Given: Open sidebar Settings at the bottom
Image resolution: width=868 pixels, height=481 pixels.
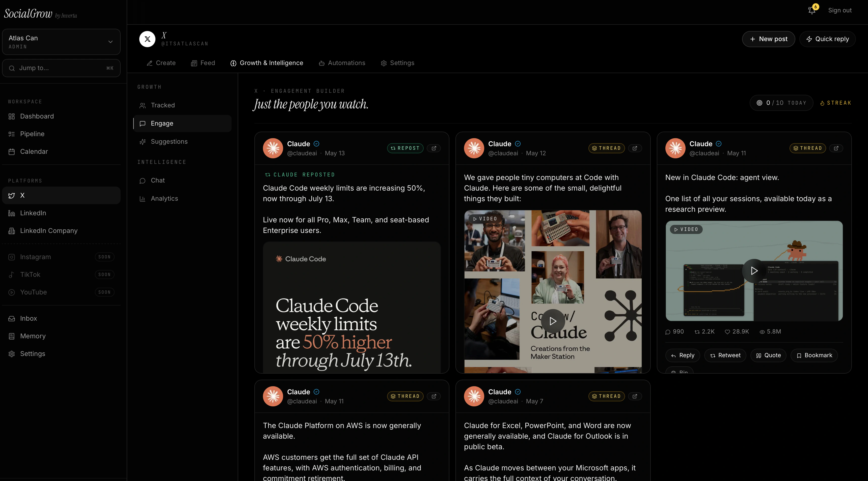Looking at the screenshot, I should [61, 354].
